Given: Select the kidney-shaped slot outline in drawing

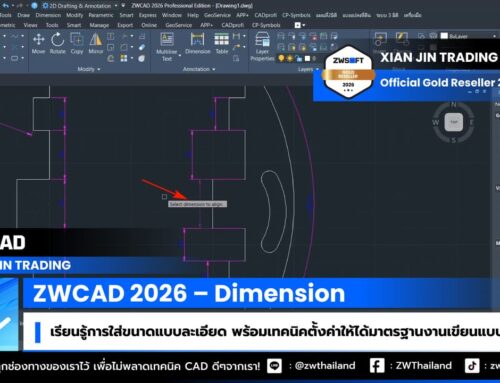Looking at the screenshot, I should 274,212.
